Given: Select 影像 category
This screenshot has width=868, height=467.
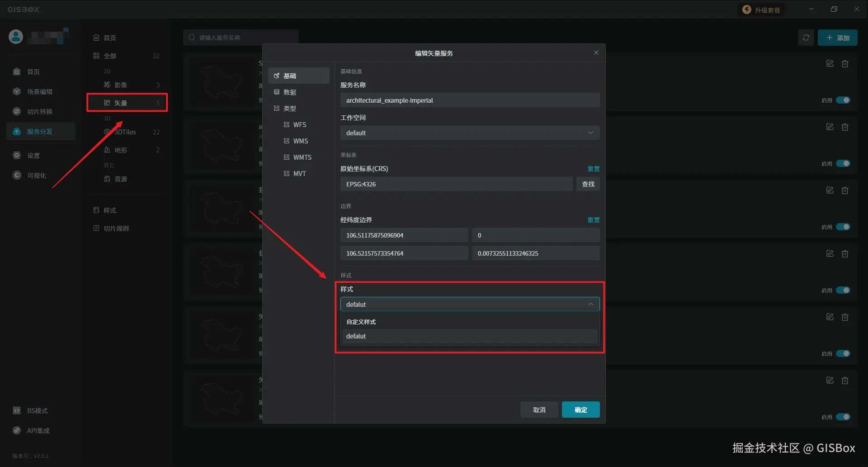Looking at the screenshot, I should (x=127, y=85).
